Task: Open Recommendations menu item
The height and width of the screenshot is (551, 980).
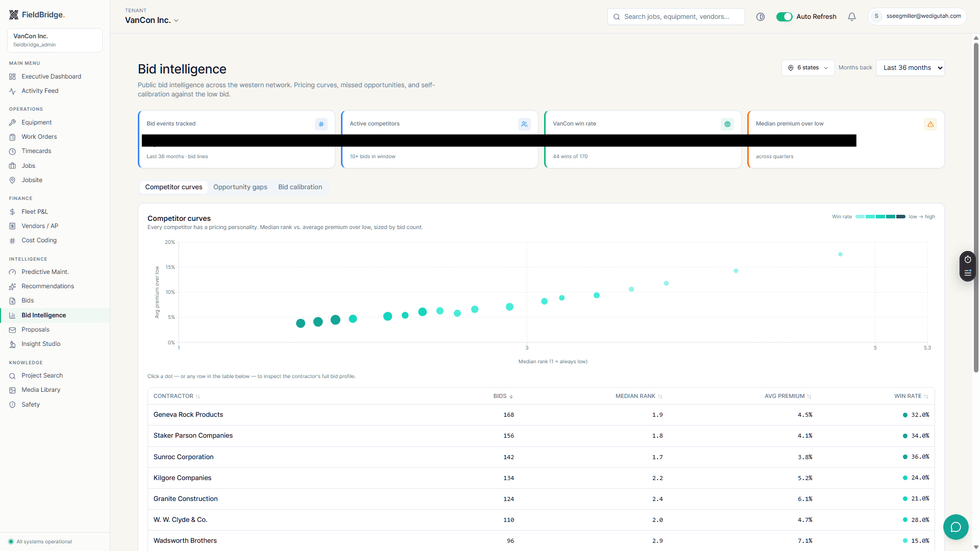Action: pyautogui.click(x=55, y=286)
